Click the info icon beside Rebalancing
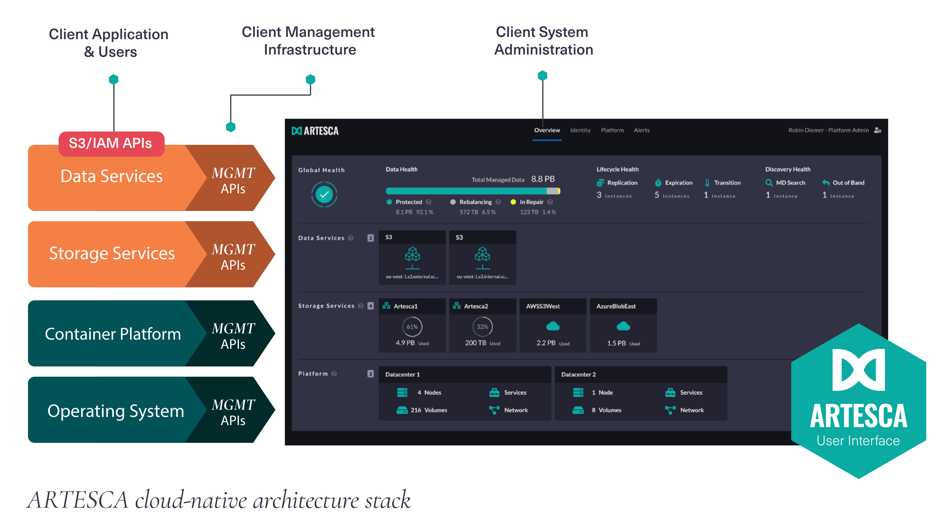The height and width of the screenshot is (527, 950). (x=499, y=202)
